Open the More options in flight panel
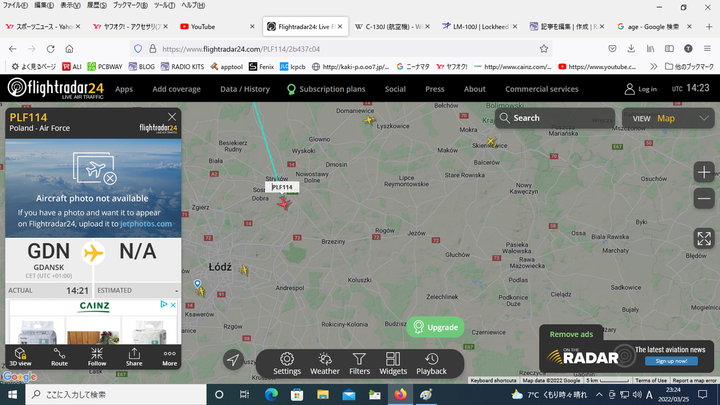Viewport: 720px width, 405px height. click(x=169, y=356)
